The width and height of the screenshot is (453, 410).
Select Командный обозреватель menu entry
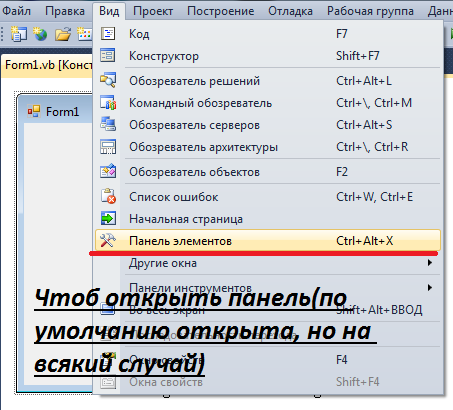[268, 103]
